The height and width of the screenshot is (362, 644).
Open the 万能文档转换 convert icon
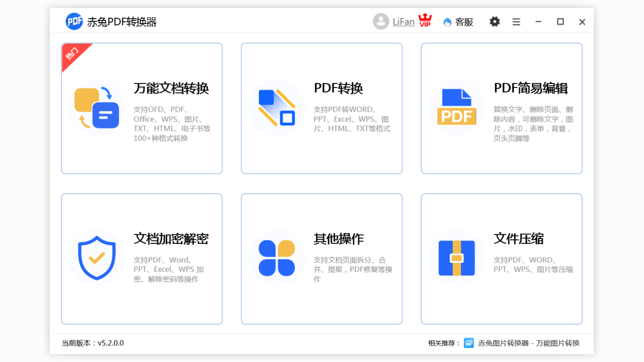tap(97, 107)
